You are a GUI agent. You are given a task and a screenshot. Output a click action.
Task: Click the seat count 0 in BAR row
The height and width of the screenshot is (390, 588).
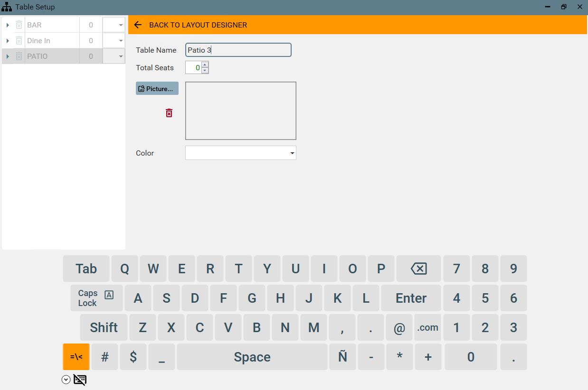pyautogui.click(x=91, y=25)
